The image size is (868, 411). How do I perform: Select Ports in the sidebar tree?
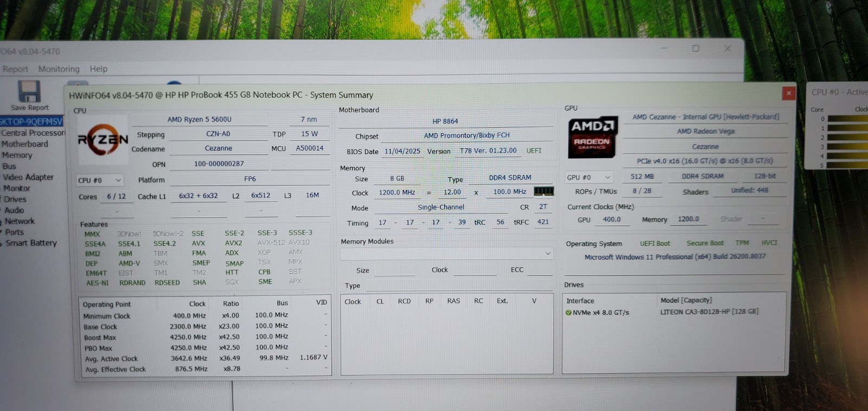click(15, 232)
